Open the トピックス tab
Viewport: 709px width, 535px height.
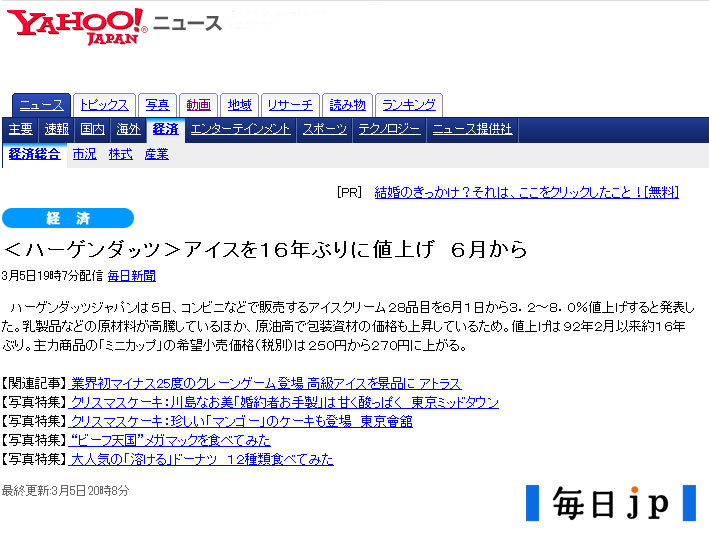[104, 105]
